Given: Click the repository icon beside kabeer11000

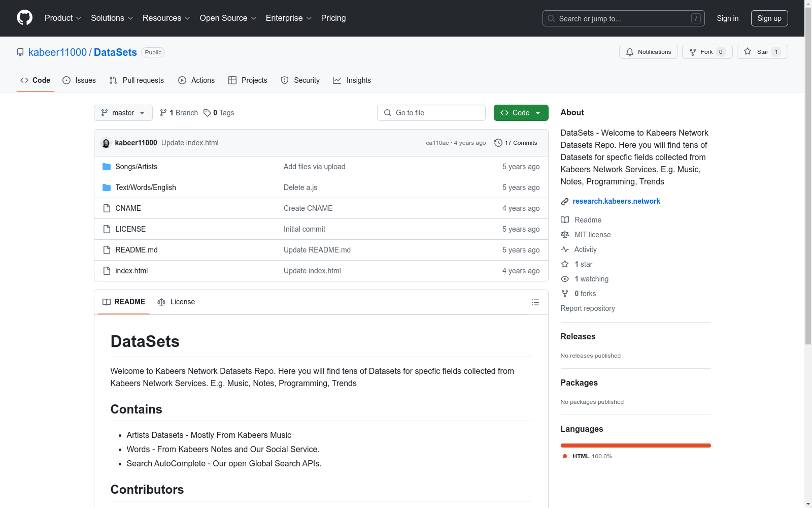Looking at the screenshot, I should click(20, 52).
